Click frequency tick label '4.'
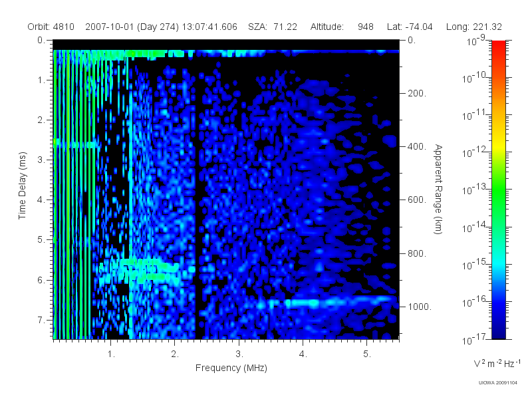 pos(303,354)
